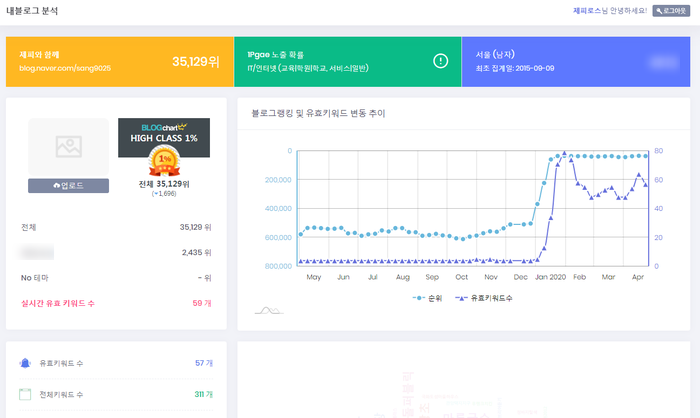
Task: Click the Jan 2020 axis label
Action: coord(550,277)
